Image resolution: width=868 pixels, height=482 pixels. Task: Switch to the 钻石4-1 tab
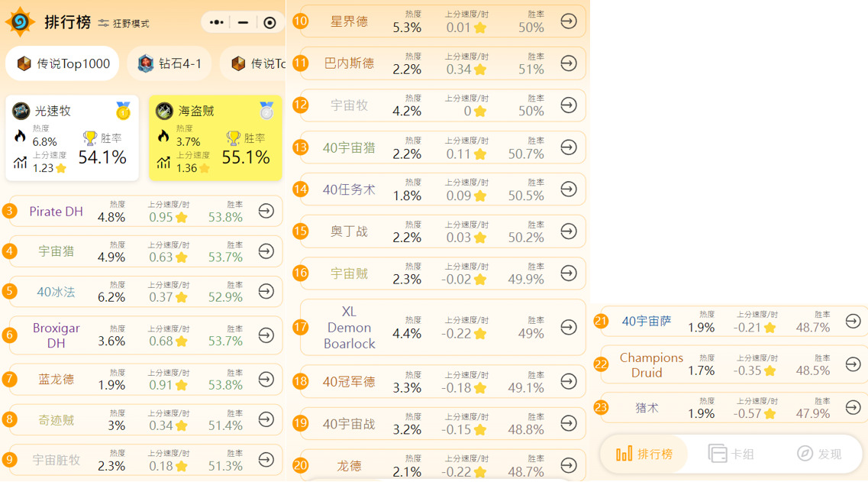point(169,63)
